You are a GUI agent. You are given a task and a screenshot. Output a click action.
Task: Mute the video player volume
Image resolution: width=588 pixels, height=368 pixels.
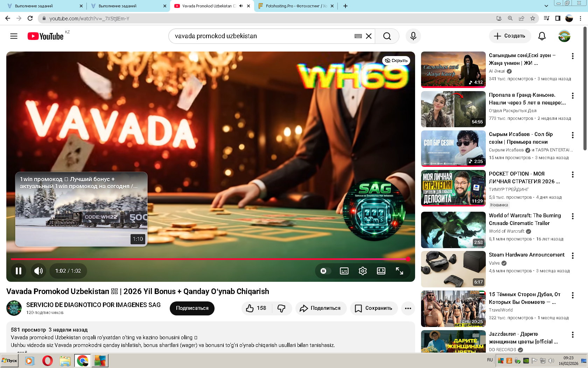tap(38, 271)
